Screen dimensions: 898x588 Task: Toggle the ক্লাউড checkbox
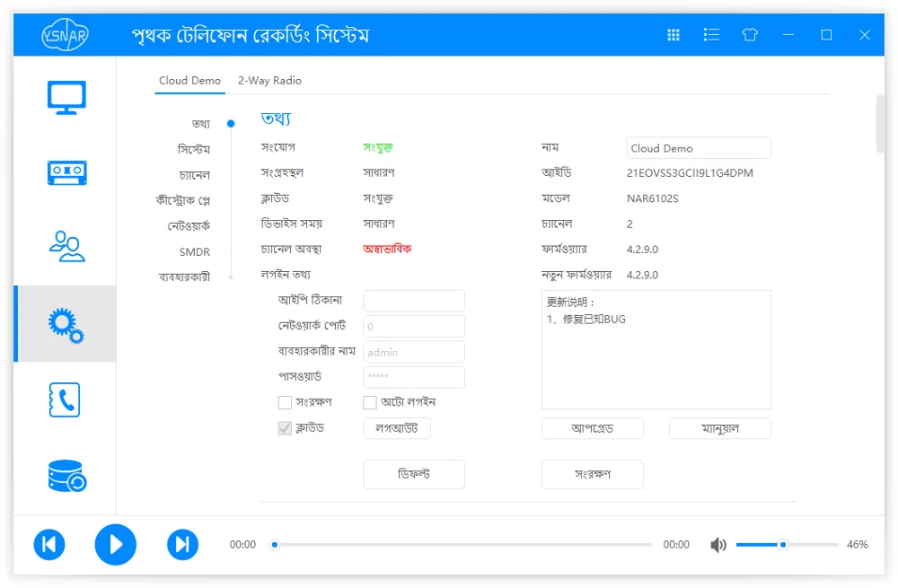[285, 428]
